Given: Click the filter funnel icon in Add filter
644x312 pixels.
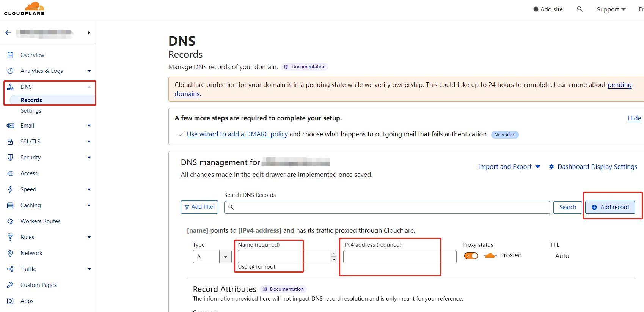Looking at the screenshot, I should [187, 207].
